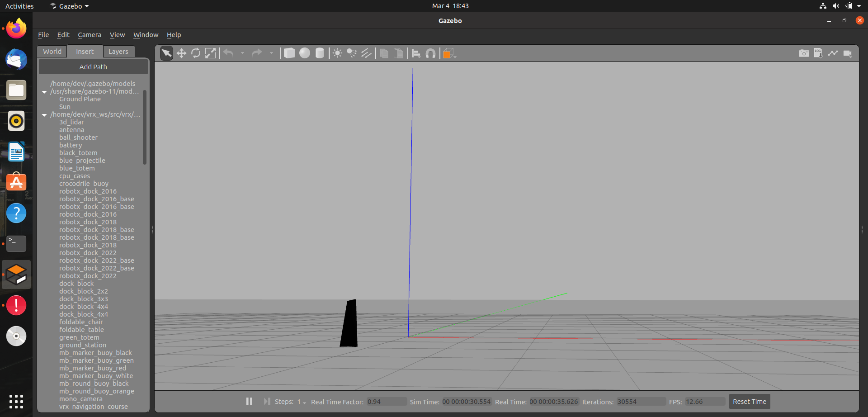The image size is (868, 417).
Task: Reset the simulation time
Action: (x=750, y=401)
